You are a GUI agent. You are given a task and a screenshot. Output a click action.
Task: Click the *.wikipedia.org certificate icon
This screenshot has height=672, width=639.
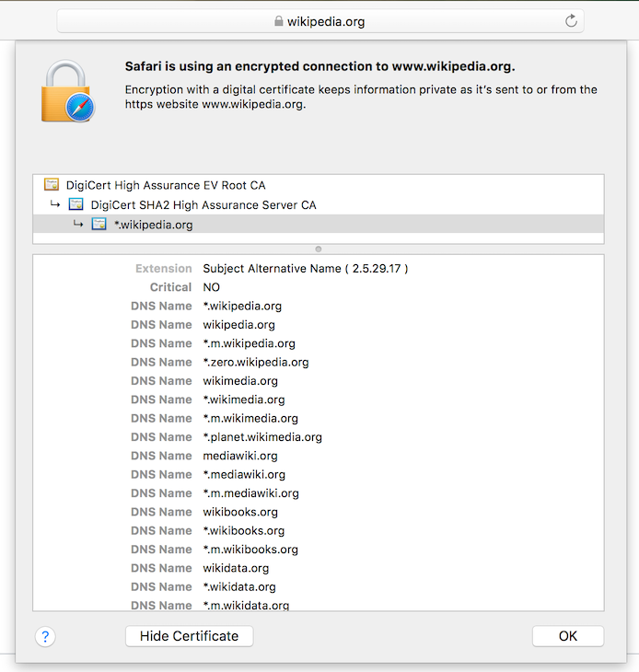click(x=99, y=224)
